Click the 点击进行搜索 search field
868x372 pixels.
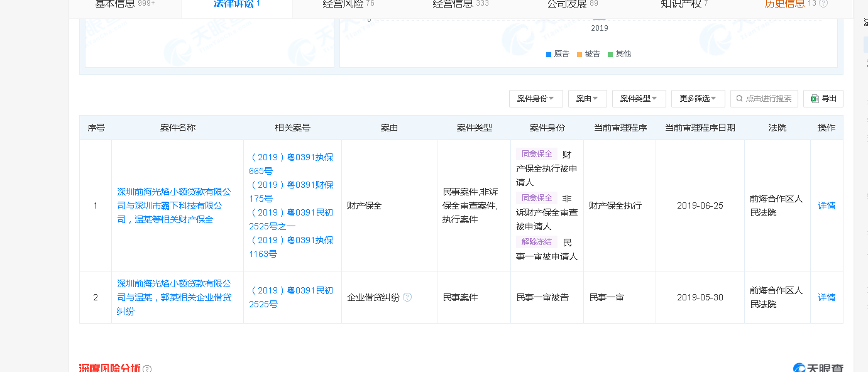(x=769, y=99)
